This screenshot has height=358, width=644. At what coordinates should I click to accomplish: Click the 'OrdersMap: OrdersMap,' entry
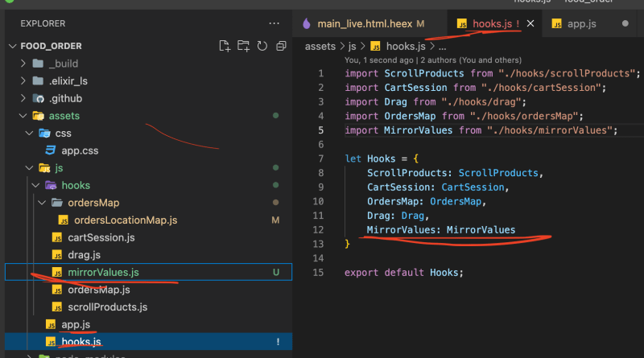pyautogui.click(x=427, y=202)
